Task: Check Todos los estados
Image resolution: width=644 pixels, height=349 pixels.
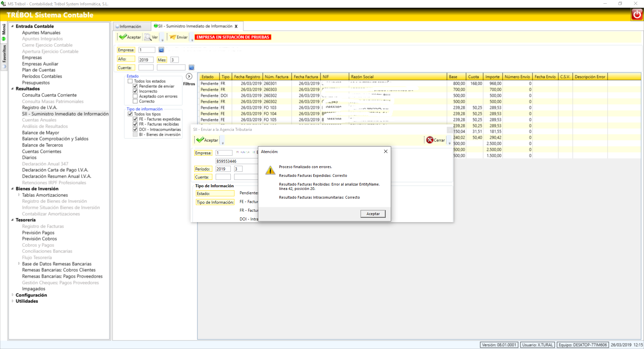Action: [130, 81]
